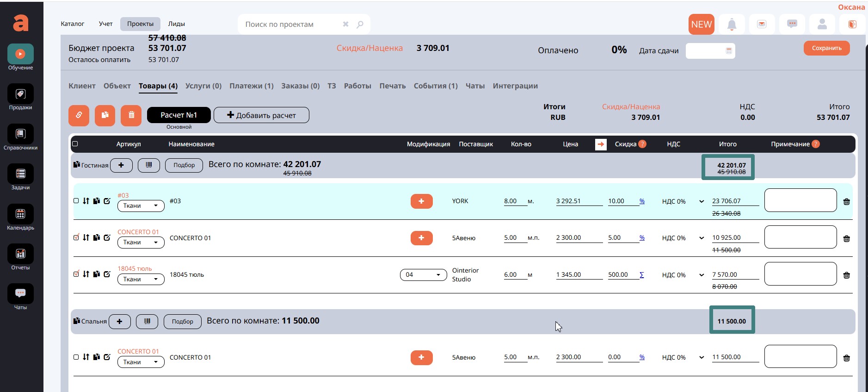Click barcode icon in Гостиная row

click(149, 165)
